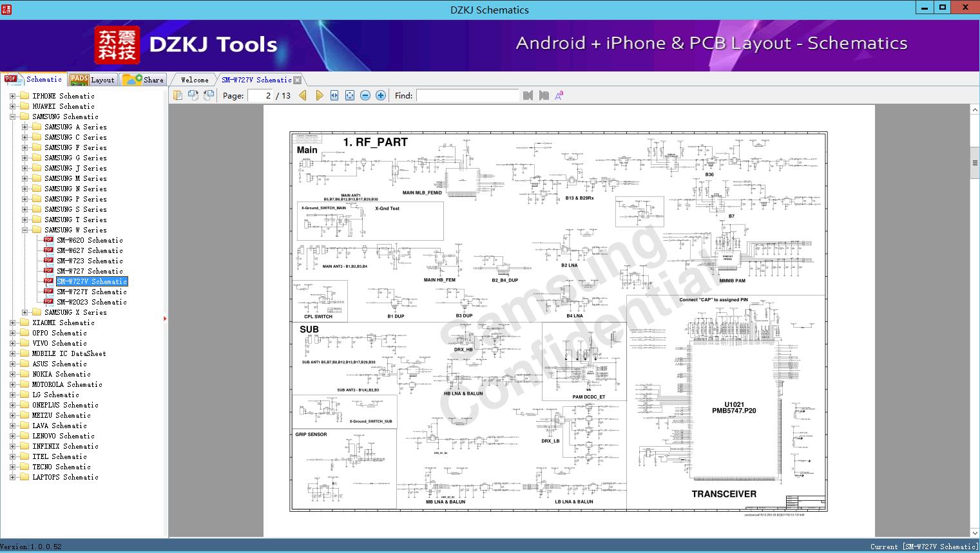Expand the SAMSUNG A Series folder

tap(24, 127)
